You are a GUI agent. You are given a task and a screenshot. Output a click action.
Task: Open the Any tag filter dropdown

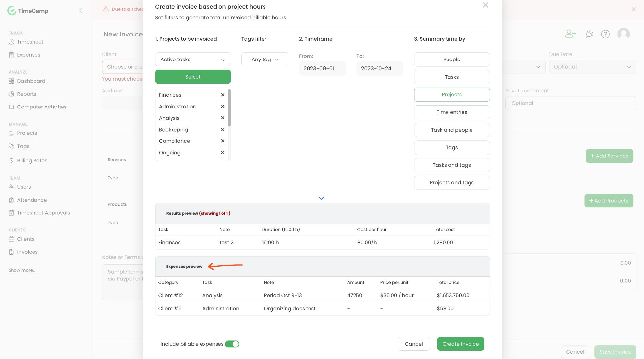(x=264, y=60)
